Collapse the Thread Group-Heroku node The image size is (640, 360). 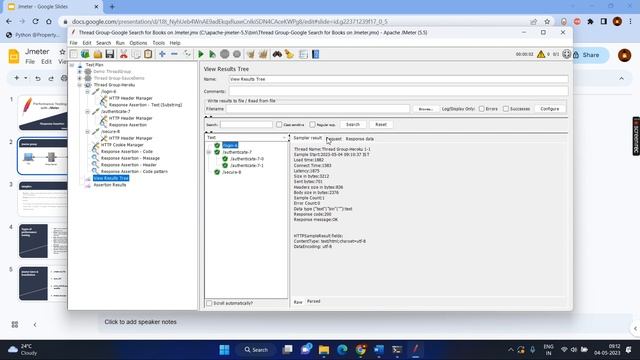point(80,85)
